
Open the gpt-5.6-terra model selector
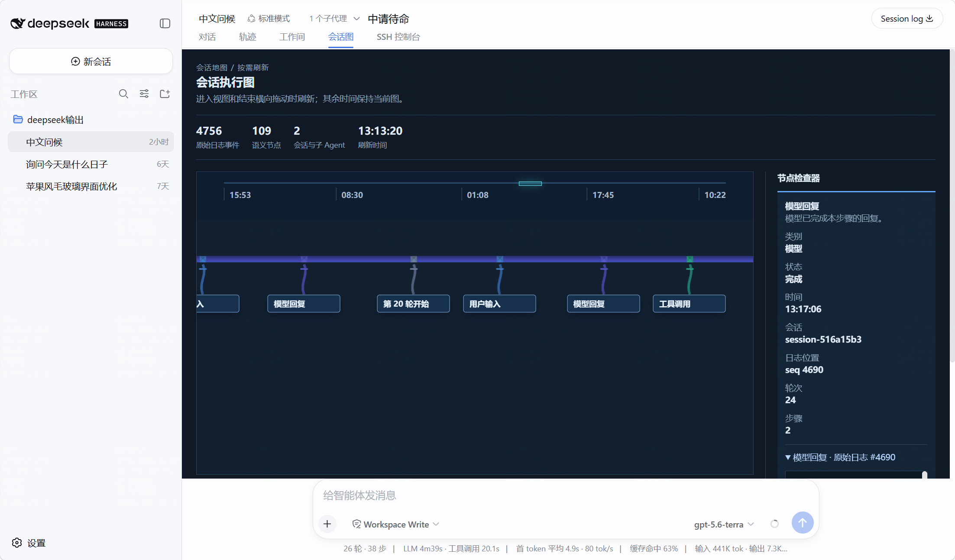(x=724, y=524)
